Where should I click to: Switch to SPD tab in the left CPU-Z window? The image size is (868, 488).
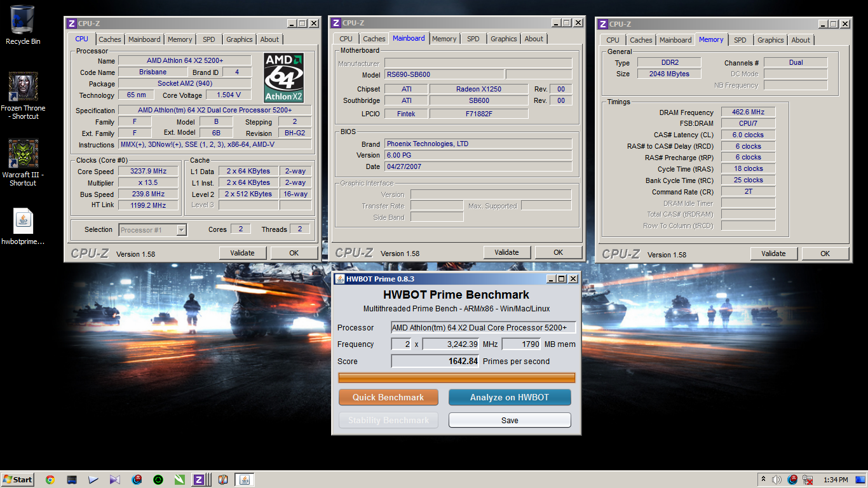[x=208, y=39]
